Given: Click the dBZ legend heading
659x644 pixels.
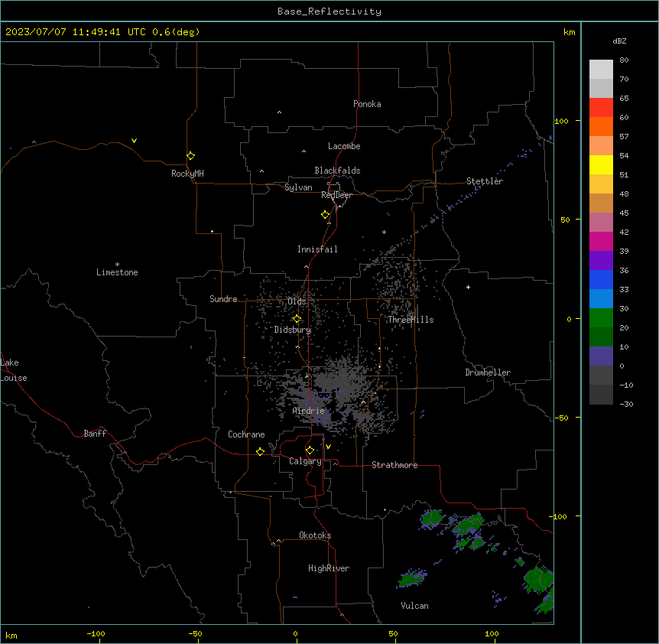Looking at the screenshot, I should coord(619,41).
